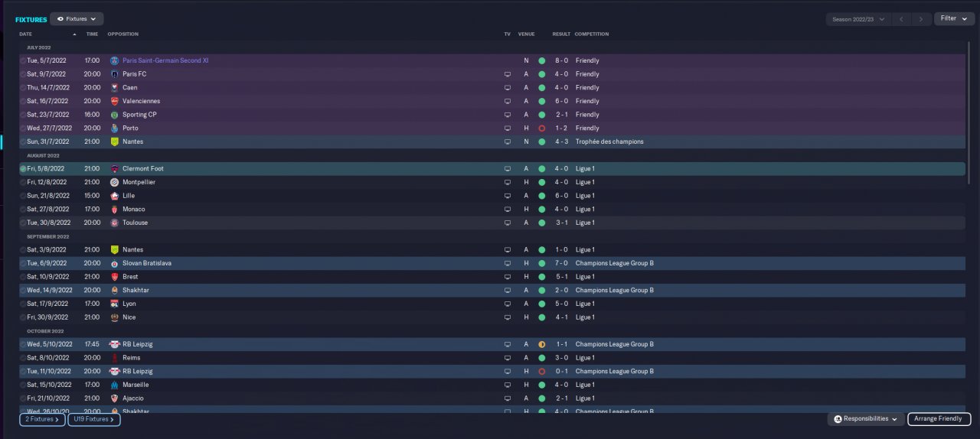The height and width of the screenshot is (439, 980).
Task: Open Paris Saint-Germain Second XI link
Action: [165, 60]
